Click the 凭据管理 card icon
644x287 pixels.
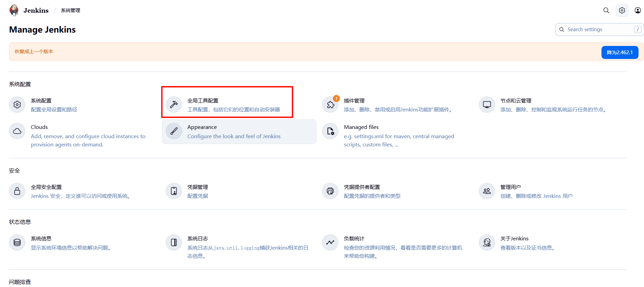(174, 191)
